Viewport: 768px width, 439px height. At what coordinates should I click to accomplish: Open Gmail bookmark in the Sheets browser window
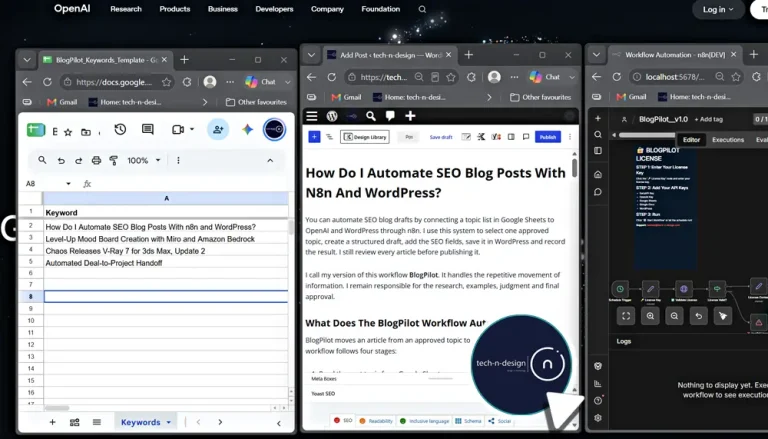pyautogui.click(x=62, y=102)
